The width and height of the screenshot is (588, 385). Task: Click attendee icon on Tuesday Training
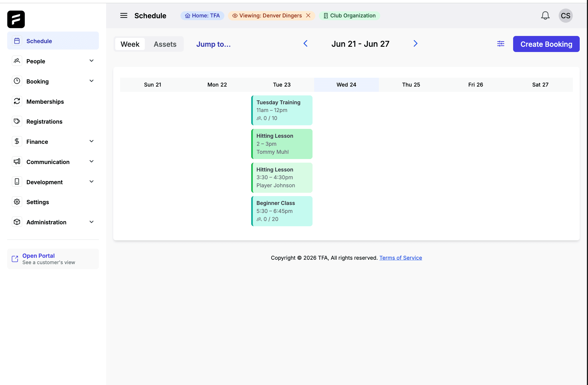tap(259, 118)
